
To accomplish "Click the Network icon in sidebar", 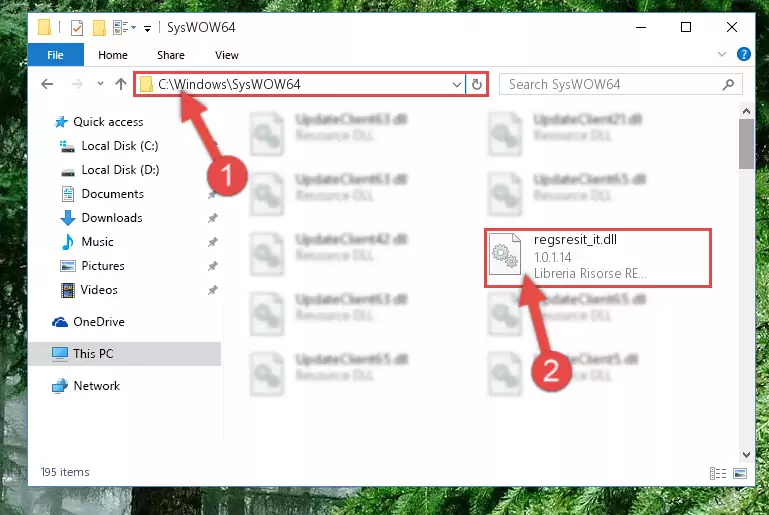I will (60, 386).
